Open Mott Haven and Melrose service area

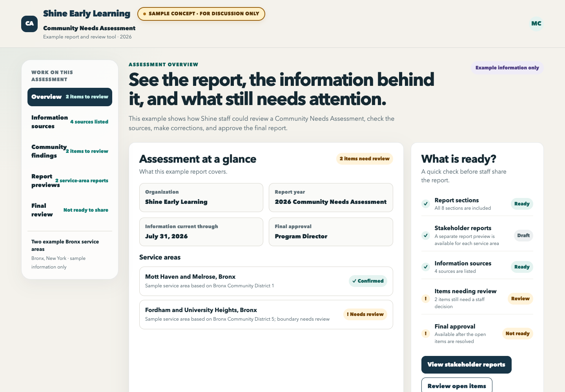(x=266, y=281)
